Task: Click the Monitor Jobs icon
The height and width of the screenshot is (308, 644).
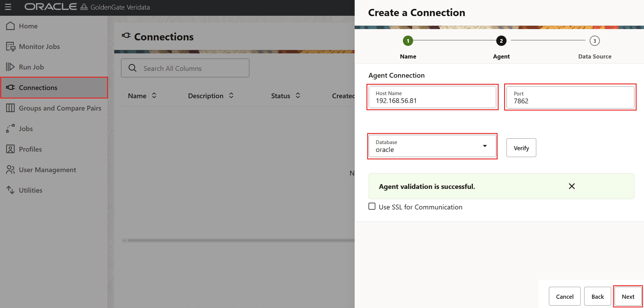Action: (x=11, y=47)
